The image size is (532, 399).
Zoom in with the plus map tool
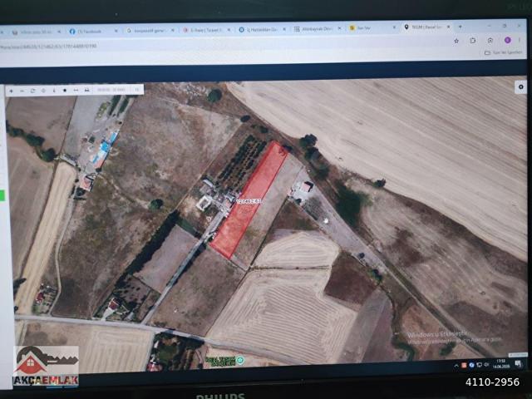(x=11, y=91)
